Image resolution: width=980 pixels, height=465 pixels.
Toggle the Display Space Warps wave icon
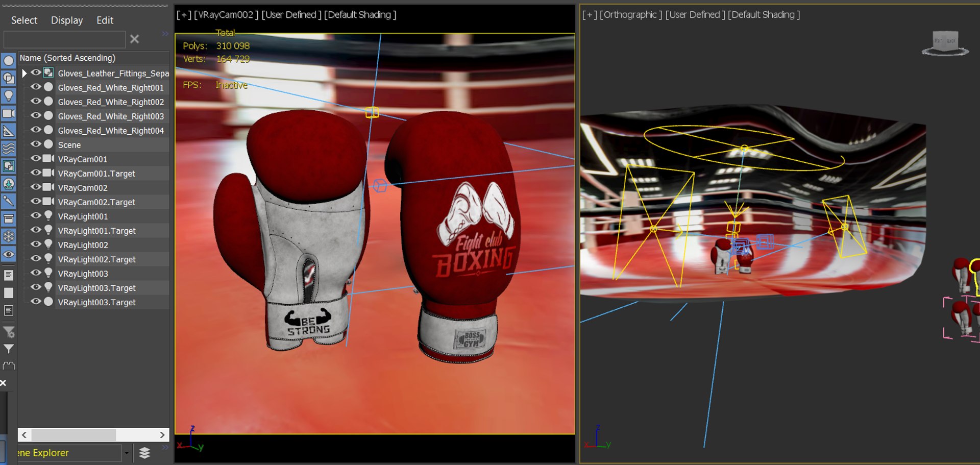click(9, 149)
